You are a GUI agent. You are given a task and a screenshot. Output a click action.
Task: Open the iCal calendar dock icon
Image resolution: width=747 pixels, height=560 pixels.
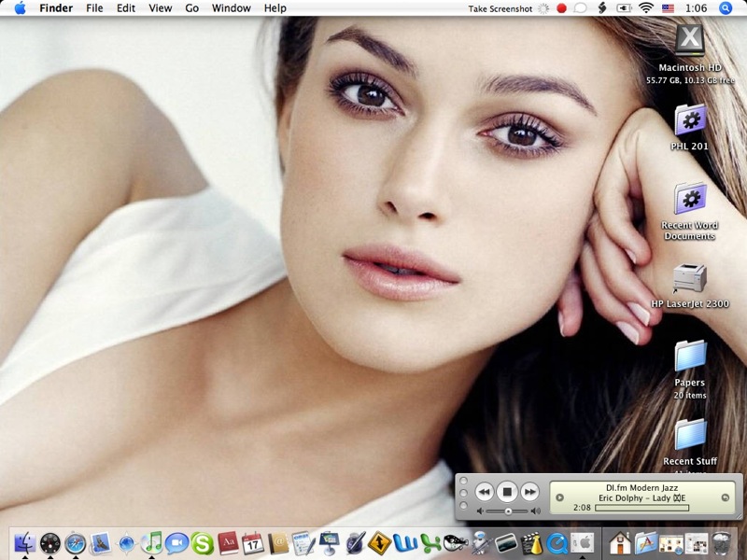click(x=253, y=542)
